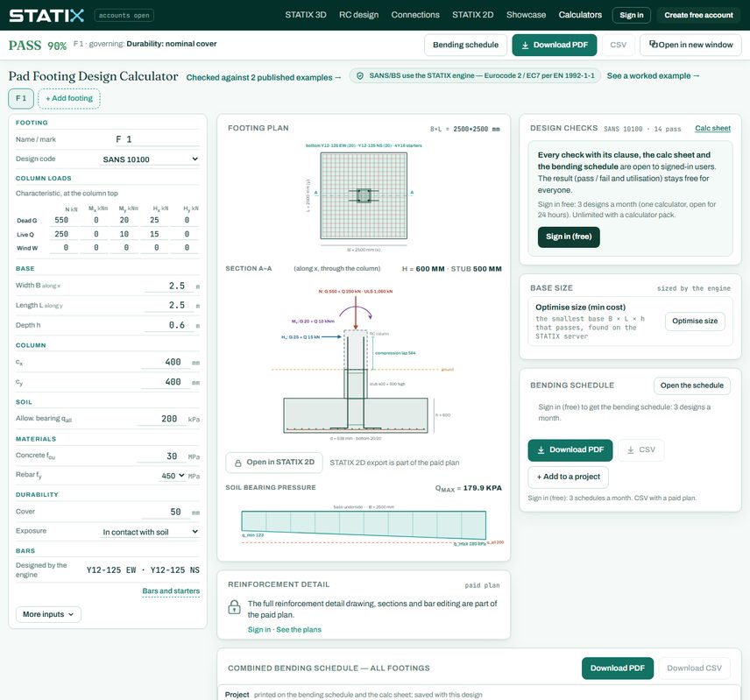Click the Concrete fcu input field
750x700 pixels.
pos(161,456)
